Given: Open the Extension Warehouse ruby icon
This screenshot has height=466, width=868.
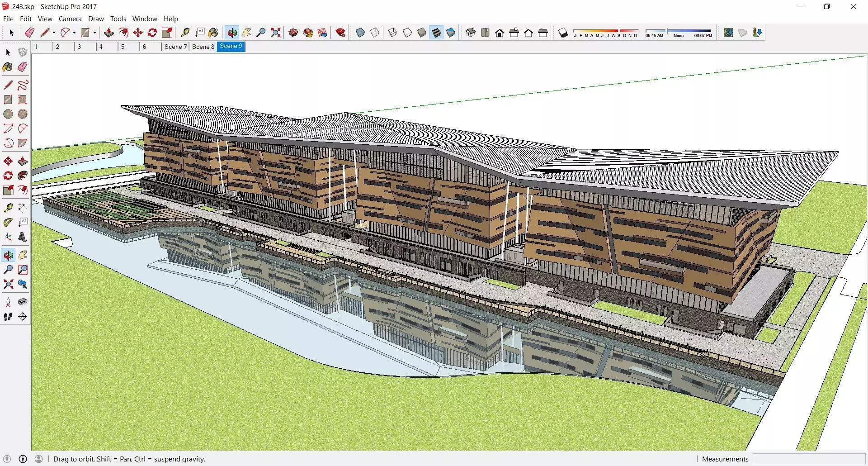Looking at the screenshot, I should (340, 33).
